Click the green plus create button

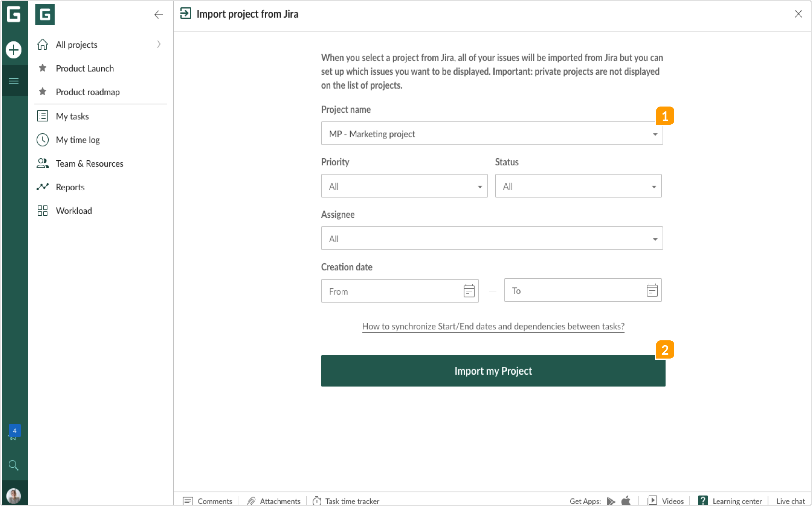[x=14, y=50]
